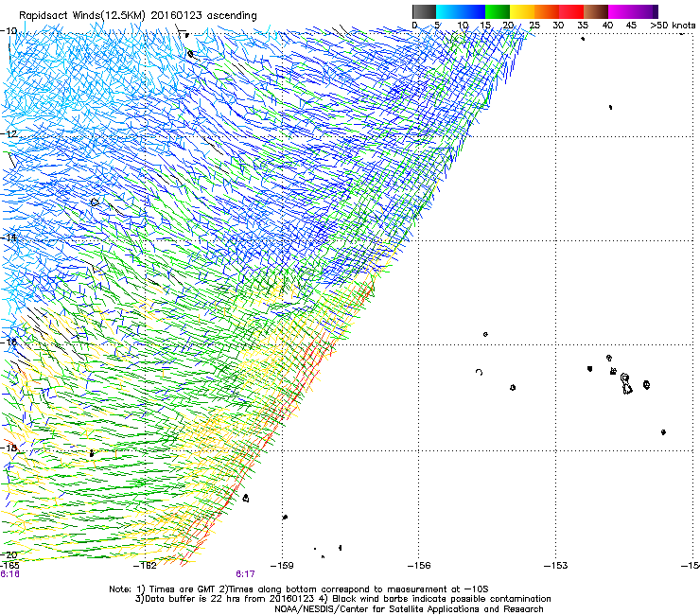Screen dimensions: 700x615
Task: Click the '-12' latitude axis label
Action: (9, 134)
